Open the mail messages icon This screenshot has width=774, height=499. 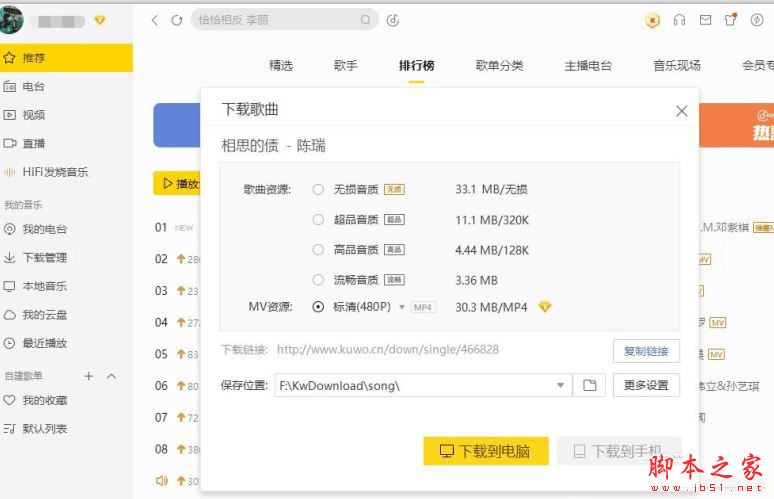coord(705,20)
